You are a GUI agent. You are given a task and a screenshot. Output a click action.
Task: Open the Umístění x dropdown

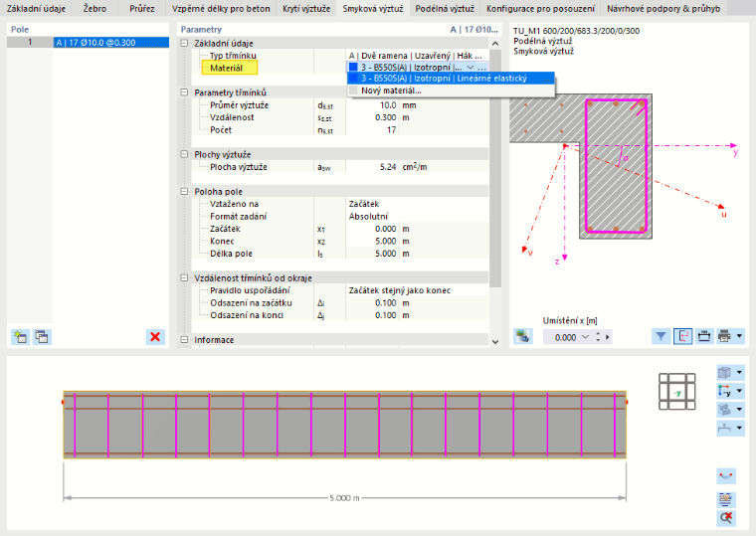585,337
